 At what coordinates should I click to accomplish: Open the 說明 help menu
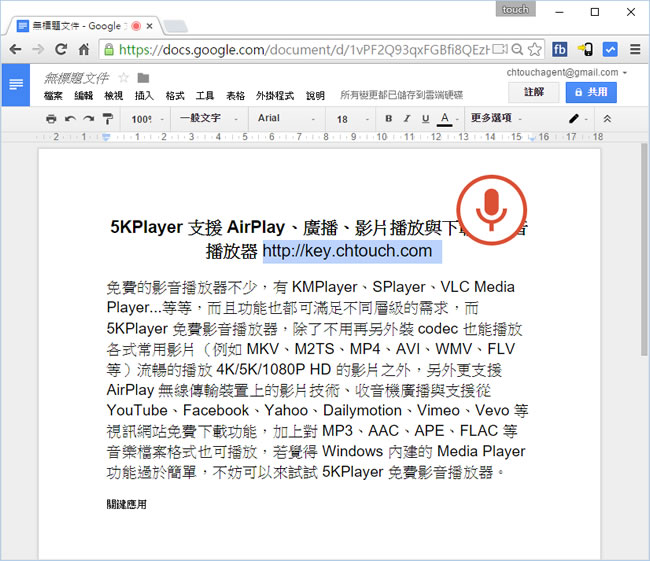tap(315, 96)
